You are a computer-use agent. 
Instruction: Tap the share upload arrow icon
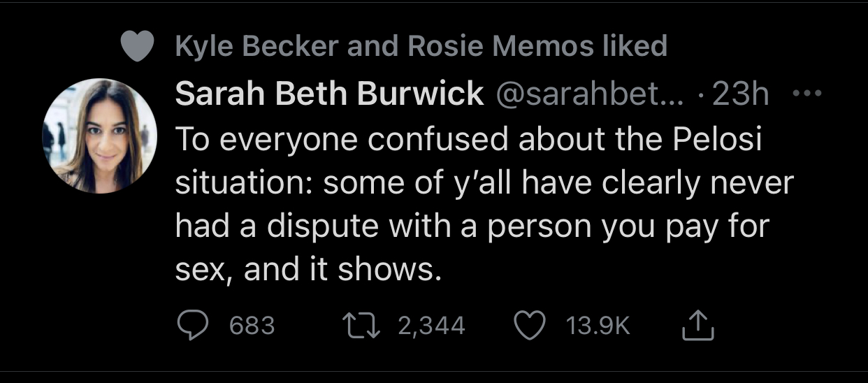pos(696,325)
